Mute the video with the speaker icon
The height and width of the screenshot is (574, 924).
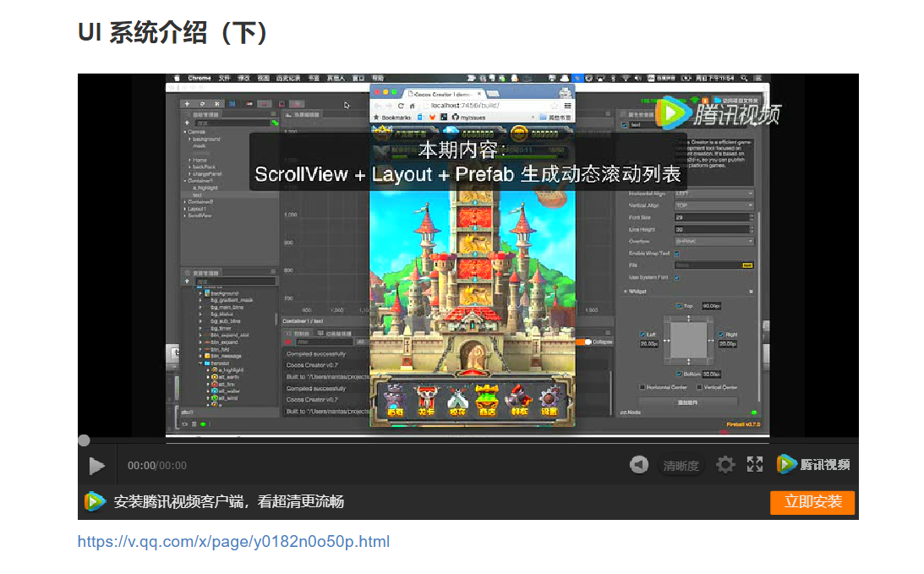(639, 465)
